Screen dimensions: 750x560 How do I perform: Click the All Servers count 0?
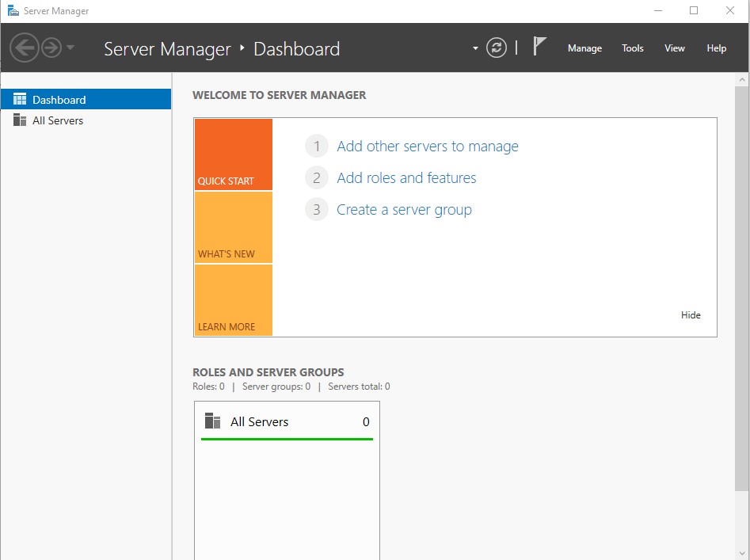(x=366, y=422)
